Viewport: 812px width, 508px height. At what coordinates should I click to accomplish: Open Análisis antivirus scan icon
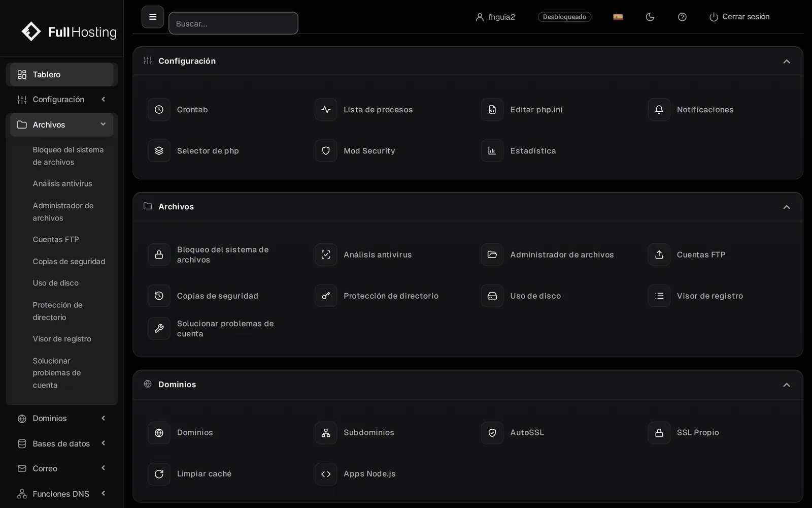point(326,255)
